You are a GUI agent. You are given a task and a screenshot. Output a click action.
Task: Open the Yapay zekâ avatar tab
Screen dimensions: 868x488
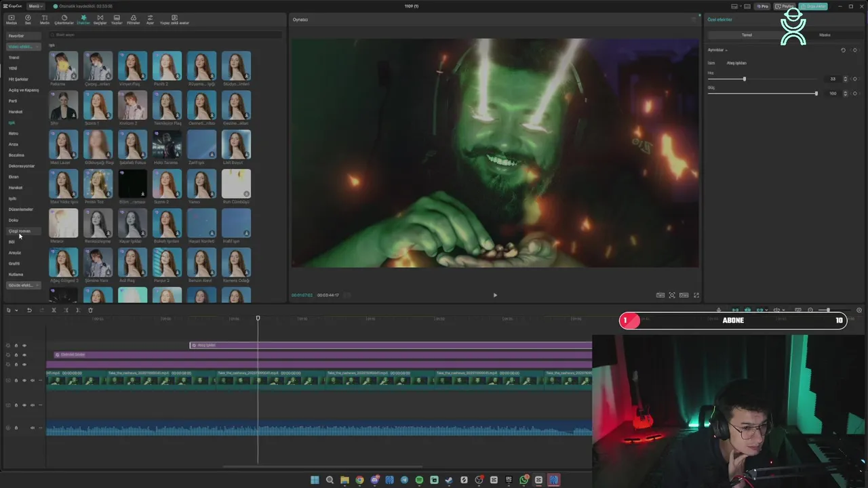tap(174, 19)
